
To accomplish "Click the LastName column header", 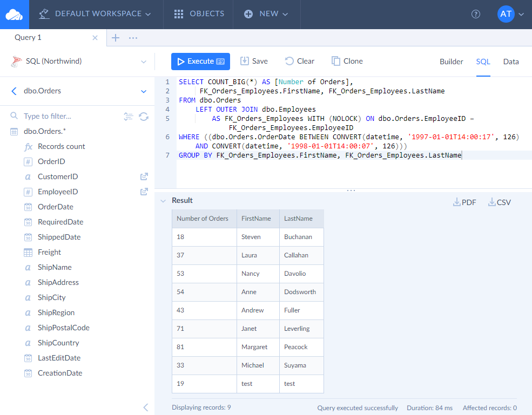I will tap(301, 219).
